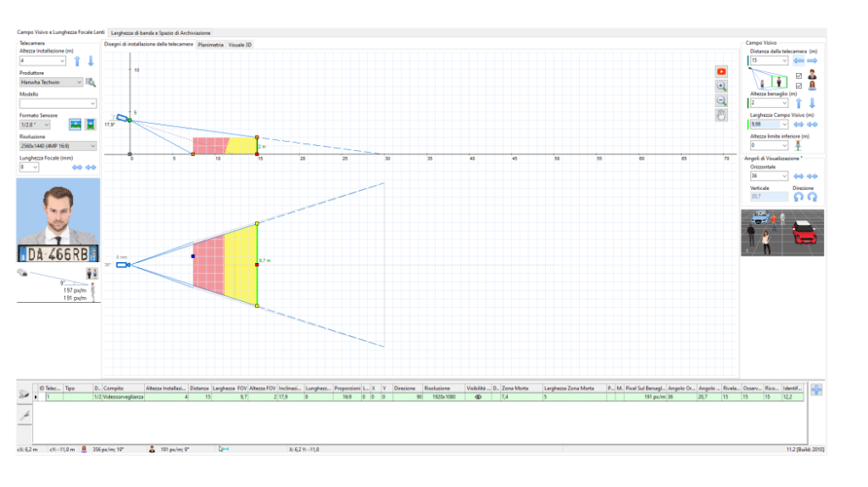Viewport: 868px width, 487px height.
Task: Switch to the Planimetria tab
Action: [210, 44]
